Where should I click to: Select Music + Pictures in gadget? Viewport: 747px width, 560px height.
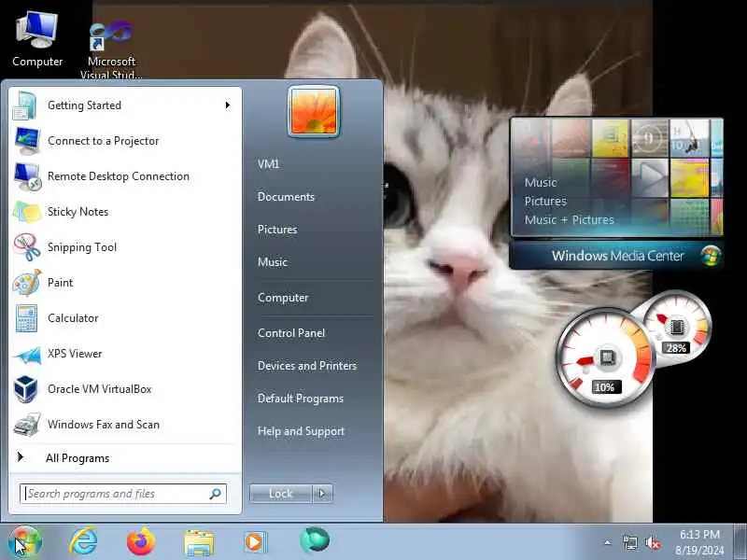tap(570, 220)
